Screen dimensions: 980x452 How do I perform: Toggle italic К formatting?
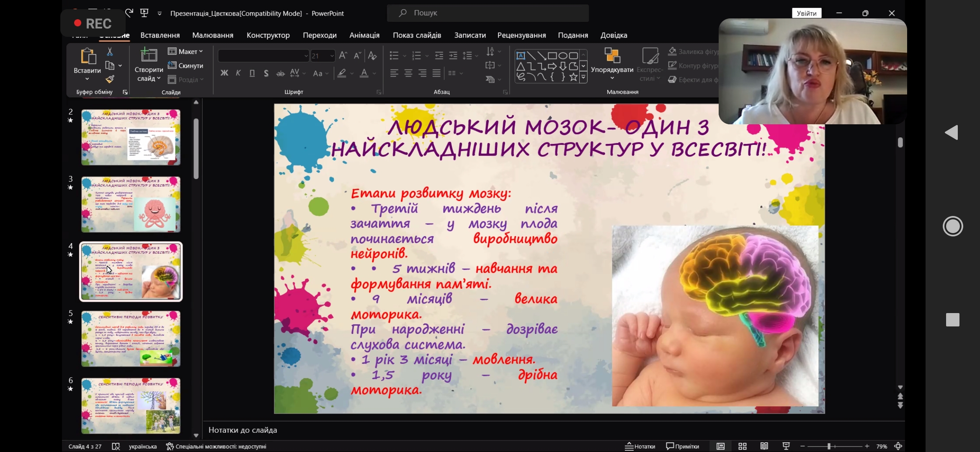(x=238, y=73)
